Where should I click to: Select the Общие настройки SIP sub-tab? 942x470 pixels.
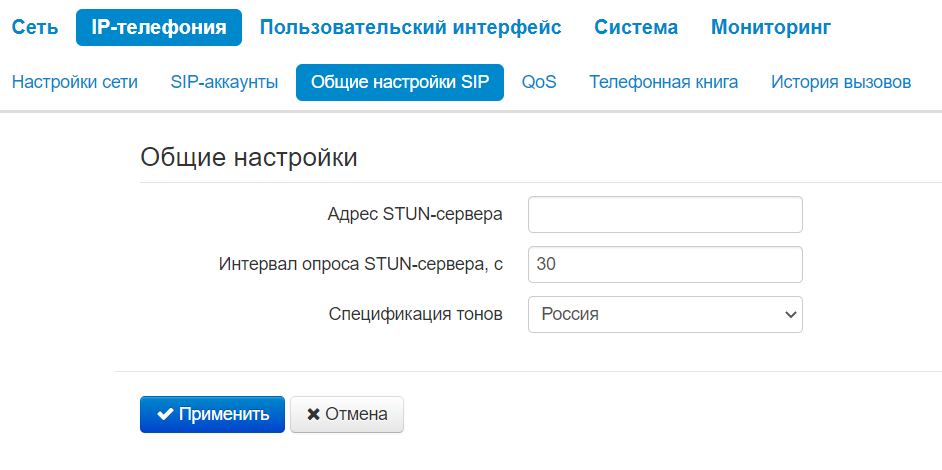(x=400, y=82)
